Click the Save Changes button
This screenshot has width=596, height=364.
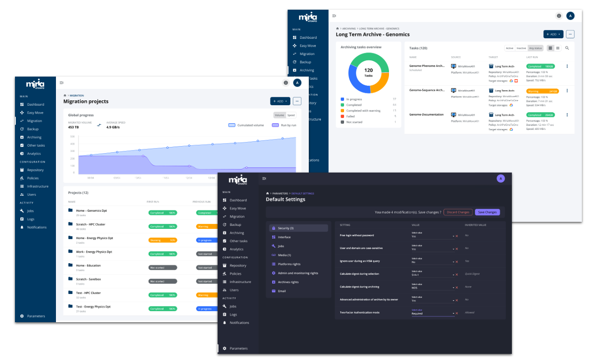pyautogui.click(x=487, y=212)
